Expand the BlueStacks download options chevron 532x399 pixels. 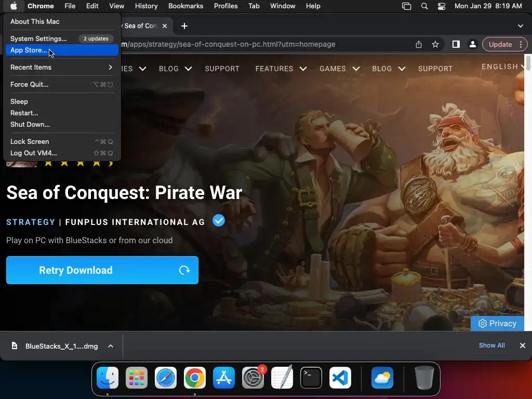[x=111, y=346]
